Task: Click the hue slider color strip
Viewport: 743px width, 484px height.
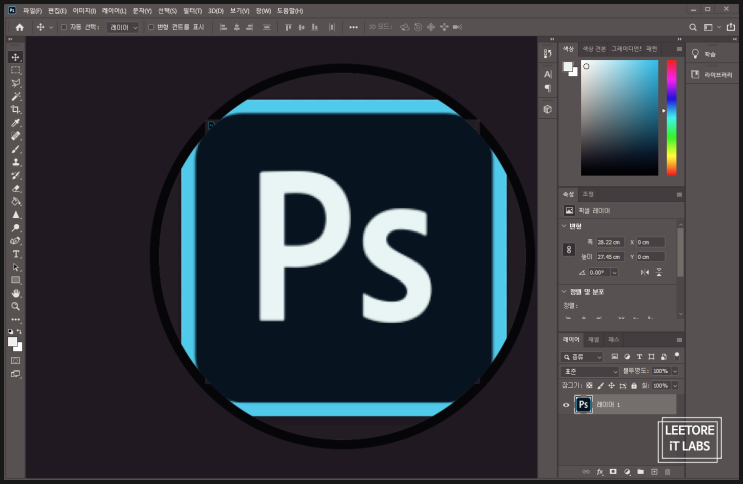Action: pos(671,118)
